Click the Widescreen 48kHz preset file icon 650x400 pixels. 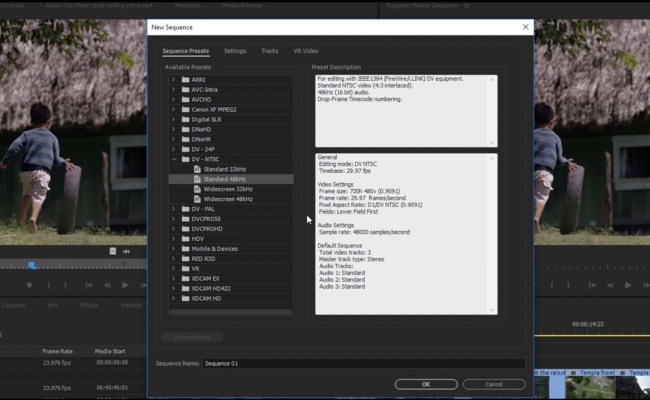click(197, 199)
